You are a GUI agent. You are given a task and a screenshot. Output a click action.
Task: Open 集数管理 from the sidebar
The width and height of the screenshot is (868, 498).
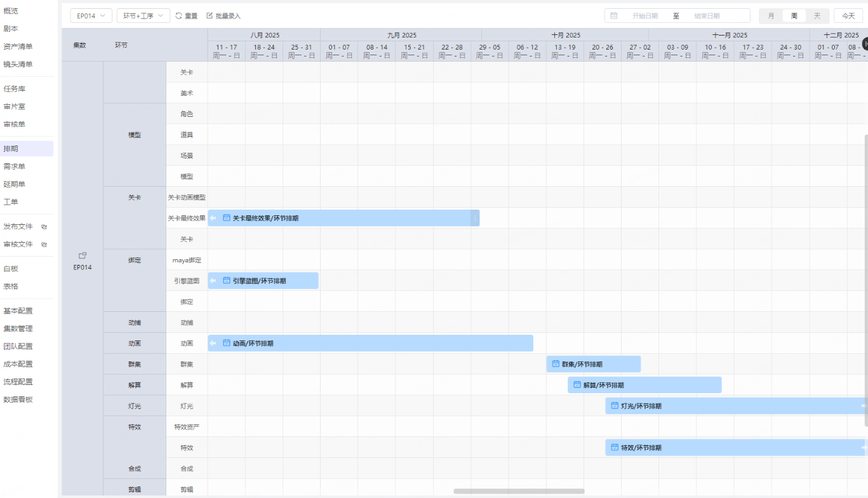click(18, 328)
